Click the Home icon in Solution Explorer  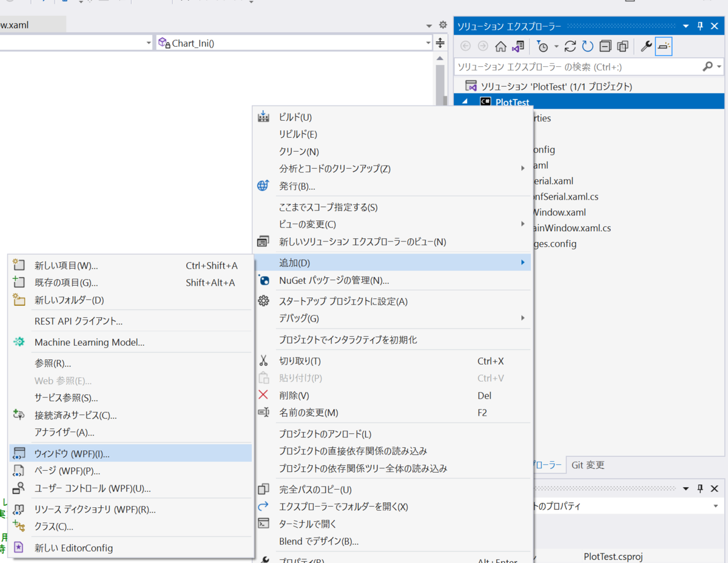[501, 46]
